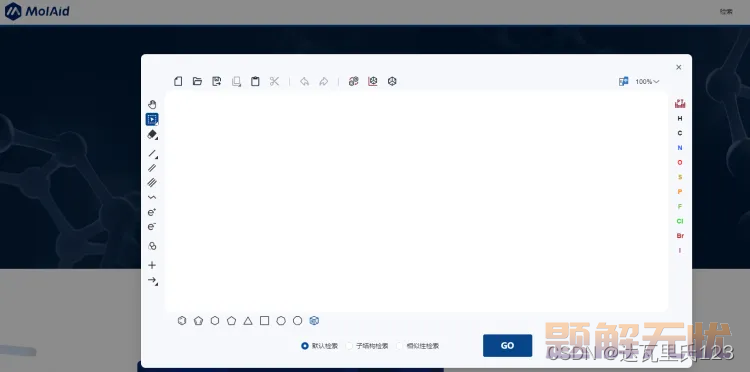
Task: Click the MolAid logo link
Action: point(37,11)
